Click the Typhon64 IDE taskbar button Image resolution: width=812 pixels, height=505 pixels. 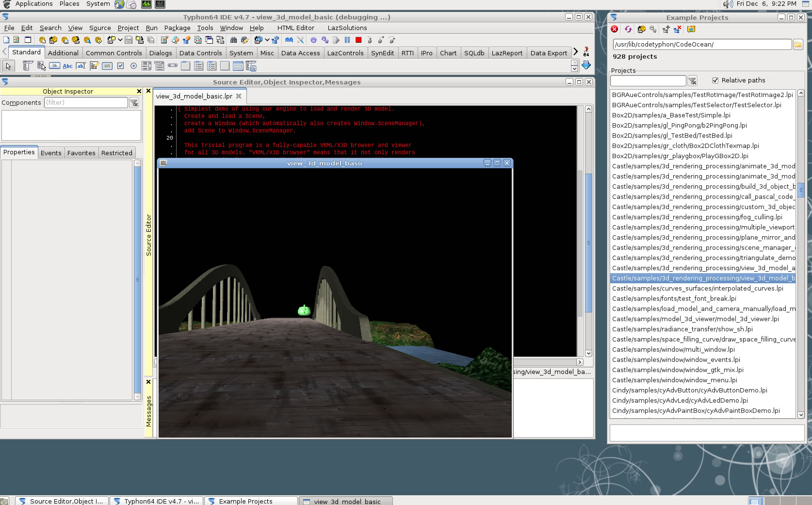pos(156,501)
